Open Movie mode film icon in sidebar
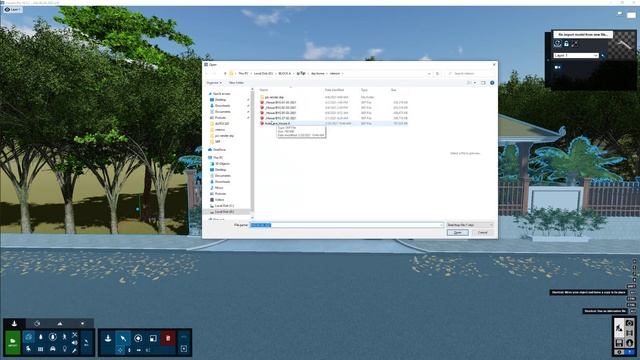 pos(629,333)
